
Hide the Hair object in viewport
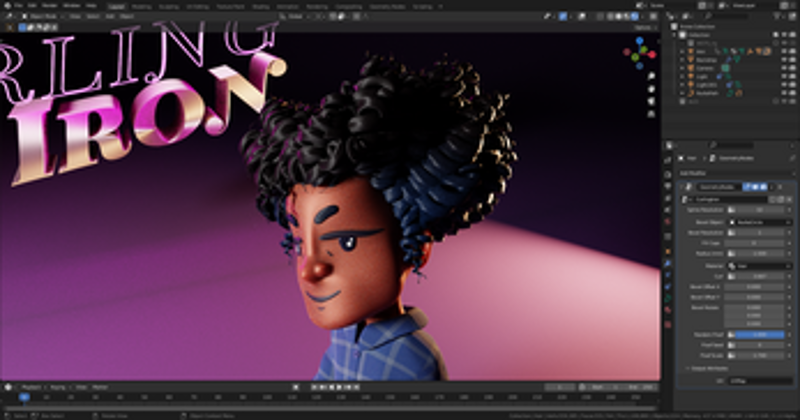[x=785, y=52]
